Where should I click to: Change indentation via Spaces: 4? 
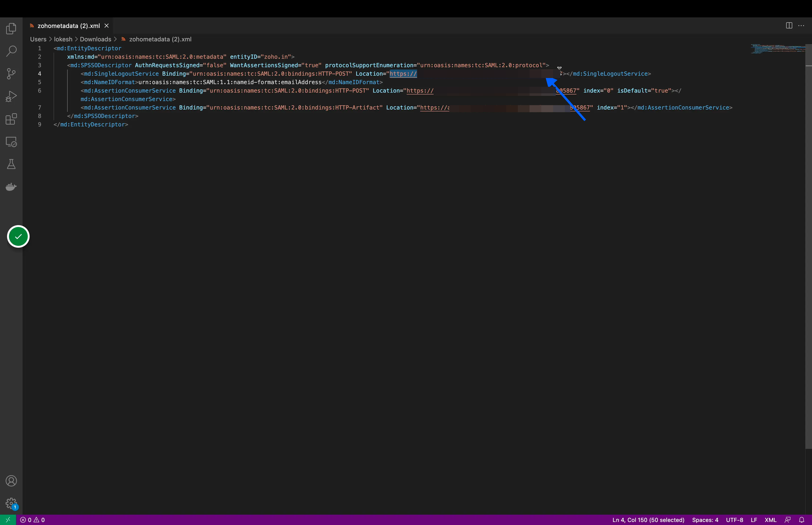pyautogui.click(x=705, y=520)
